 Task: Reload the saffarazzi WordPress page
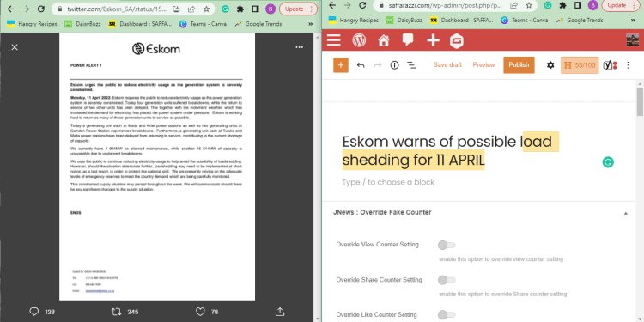click(362, 5)
